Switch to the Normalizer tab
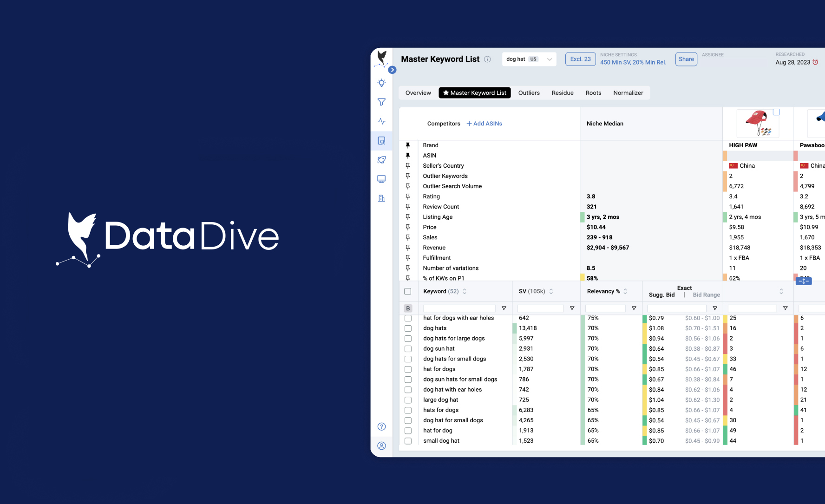This screenshot has height=504, width=825. pos(628,93)
